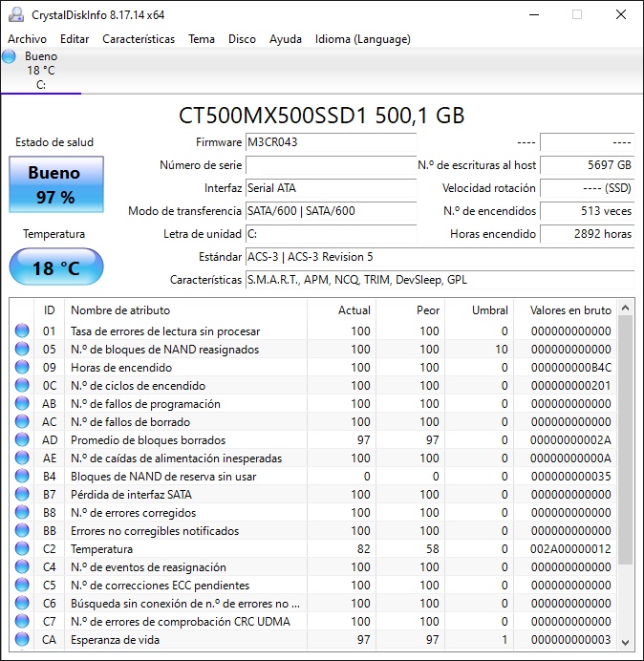Click the N.º de encendidos 513 veces field
The image size is (644, 661).
587,211
